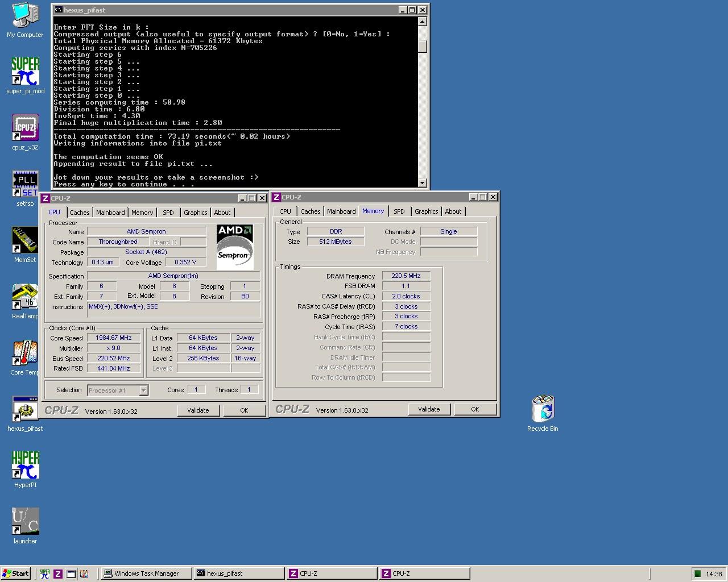Select Caches tab in left CPU-Z window
Image resolution: width=728 pixels, height=582 pixels.
(80, 213)
